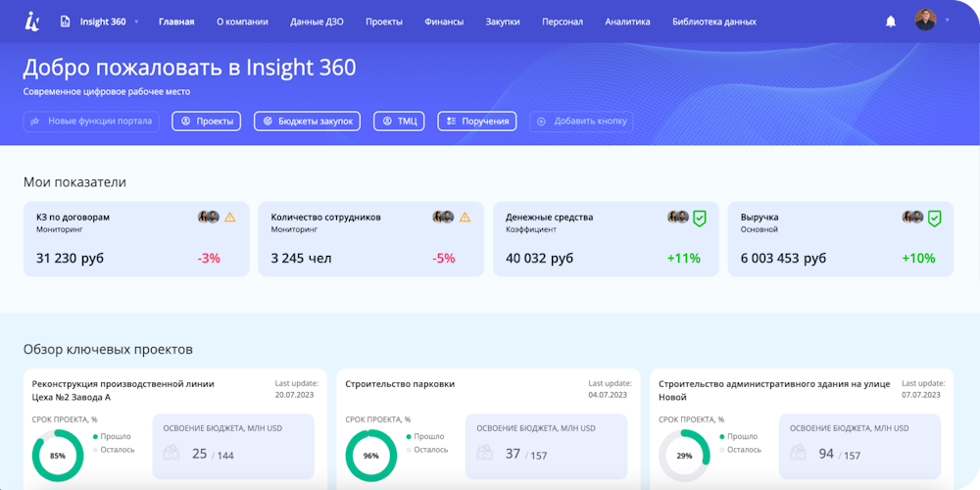Click the budget money icon beside 25 / 144
This screenshot has width=980, height=490.
[172, 453]
